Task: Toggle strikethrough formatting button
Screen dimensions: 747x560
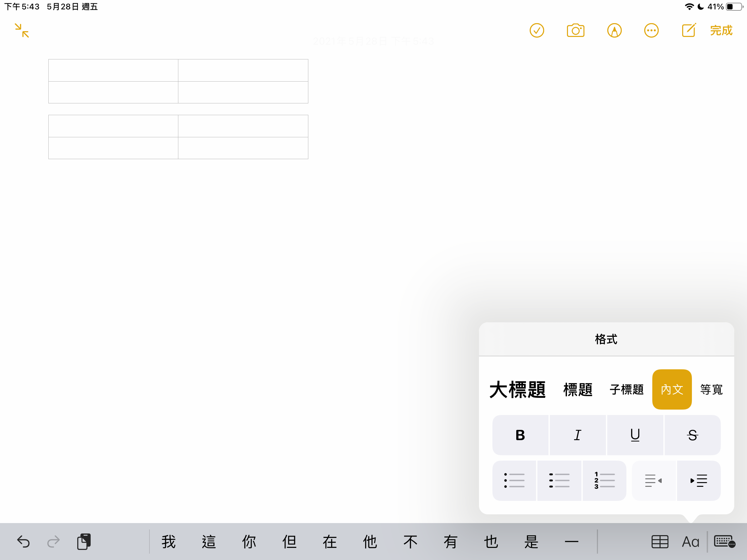Action: 692,435
